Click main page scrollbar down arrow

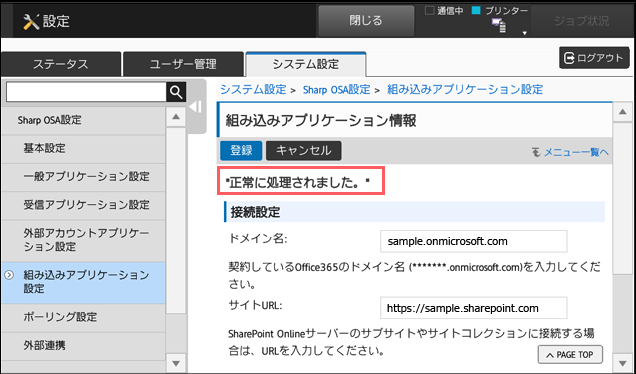click(623, 362)
